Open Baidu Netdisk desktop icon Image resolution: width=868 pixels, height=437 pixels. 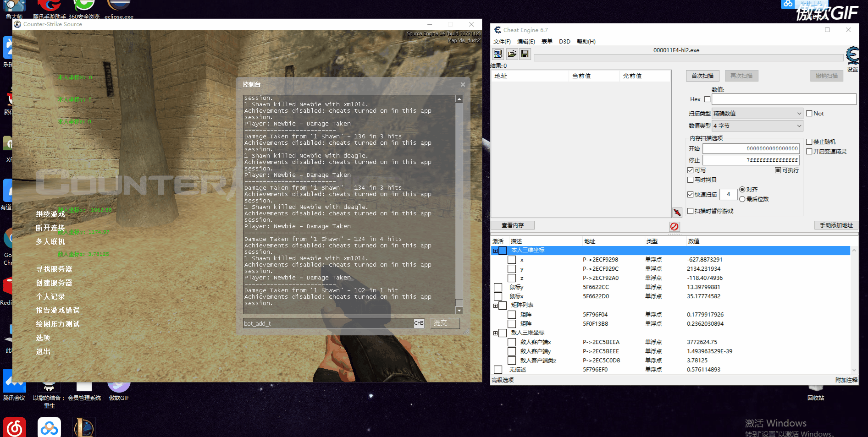[49, 427]
